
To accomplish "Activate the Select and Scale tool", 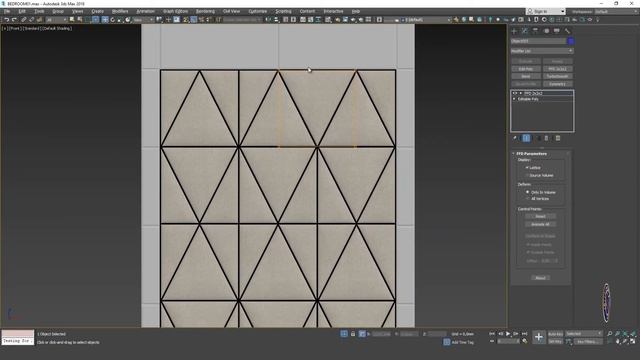I will click(x=120, y=20).
